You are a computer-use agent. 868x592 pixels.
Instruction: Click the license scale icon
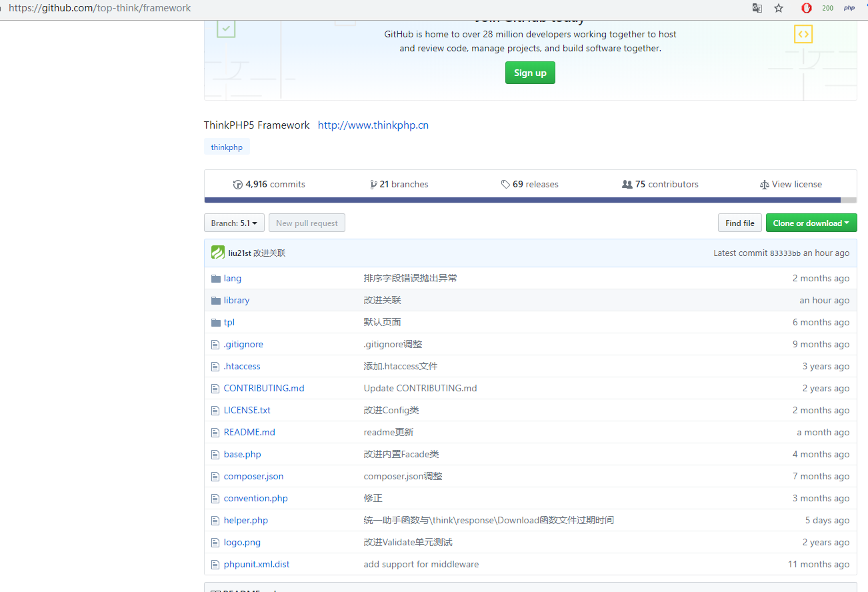764,185
